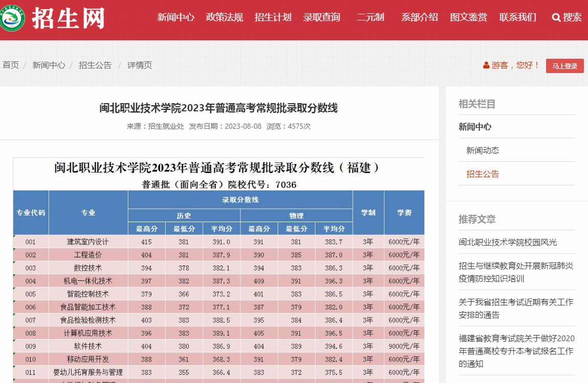The width and height of the screenshot is (588, 383).
Task: Click the 工程造价 major cell
Action: [x=88, y=255]
